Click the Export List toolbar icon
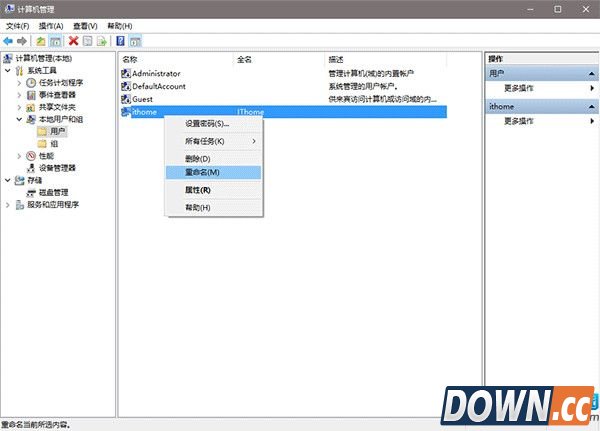600x431 pixels. pos(101,41)
